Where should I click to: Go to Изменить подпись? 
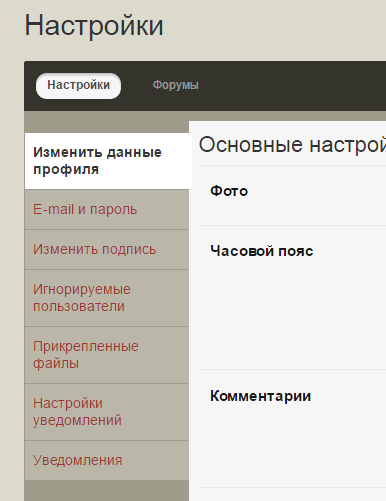tap(107, 249)
